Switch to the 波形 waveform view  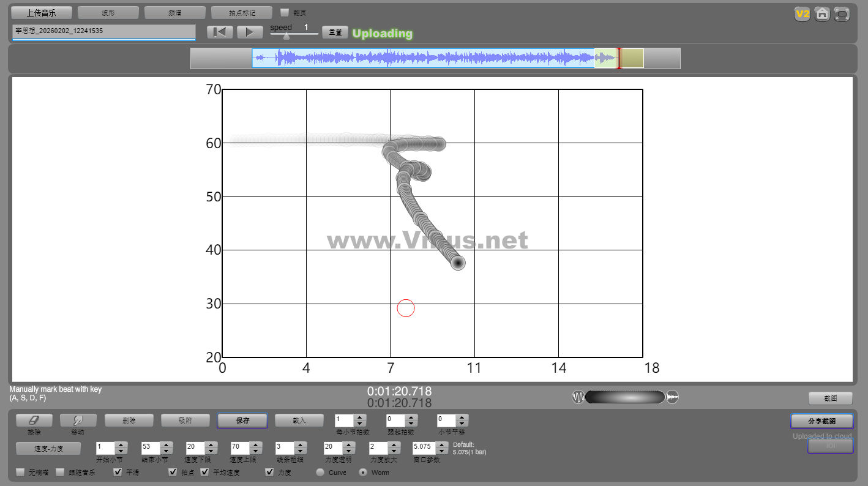tap(108, 13)
